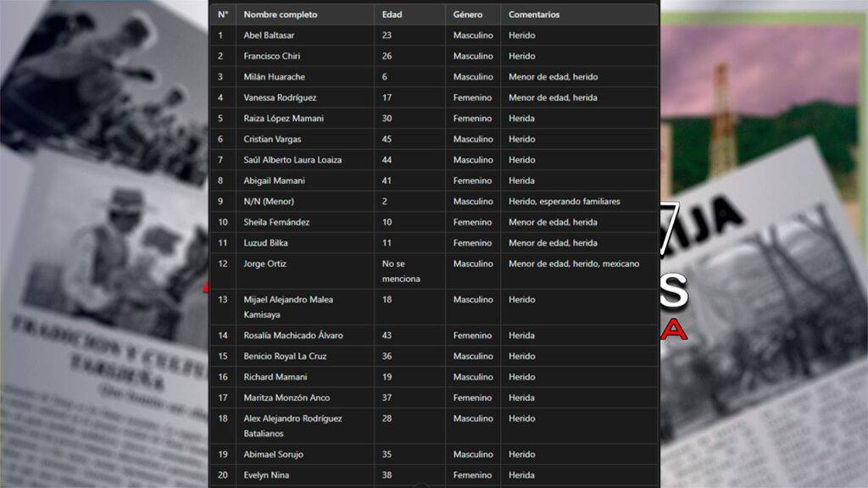
Task: Select the name 'Vanessa Rodríguez'
Action: [280, 97]
